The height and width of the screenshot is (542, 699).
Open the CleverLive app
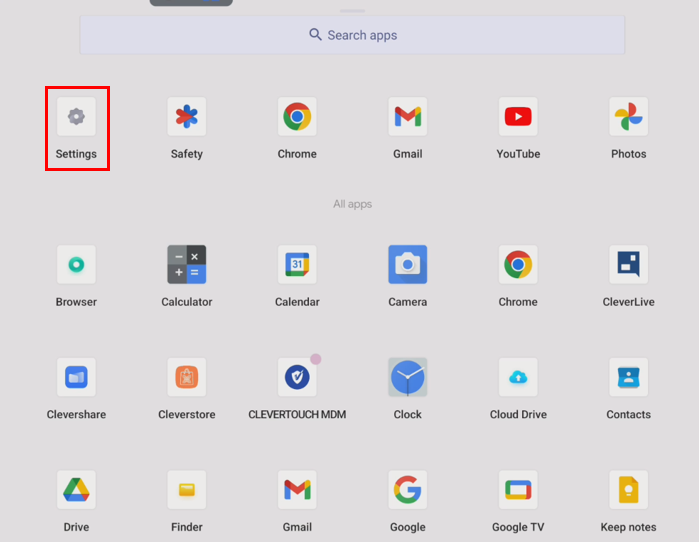tap(628, 265)
